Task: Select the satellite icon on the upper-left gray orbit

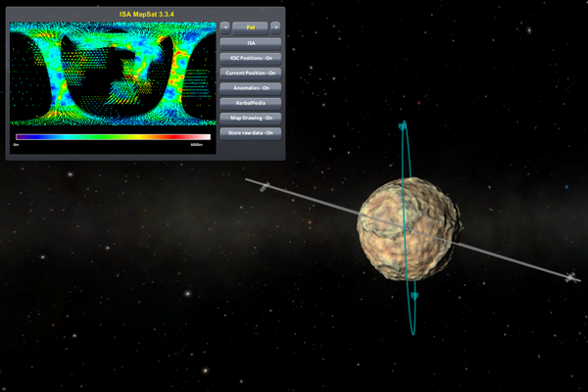Action: (265, 186)
